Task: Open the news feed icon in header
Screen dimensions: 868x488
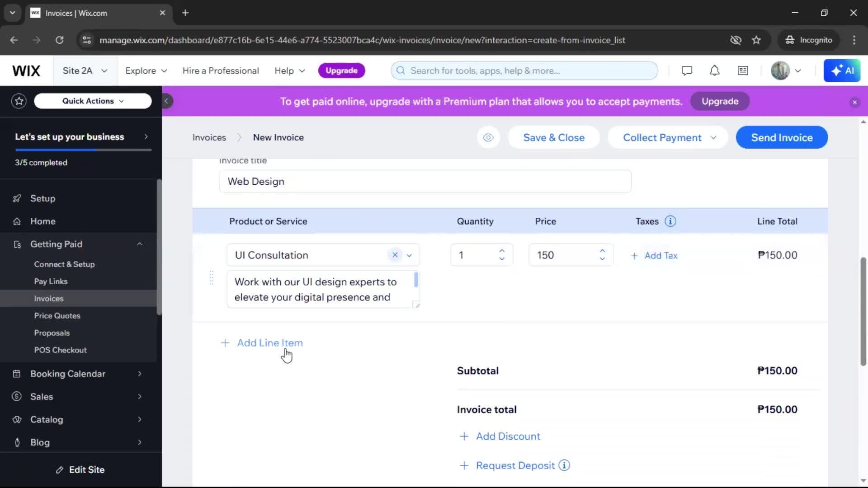Action: 743,71
